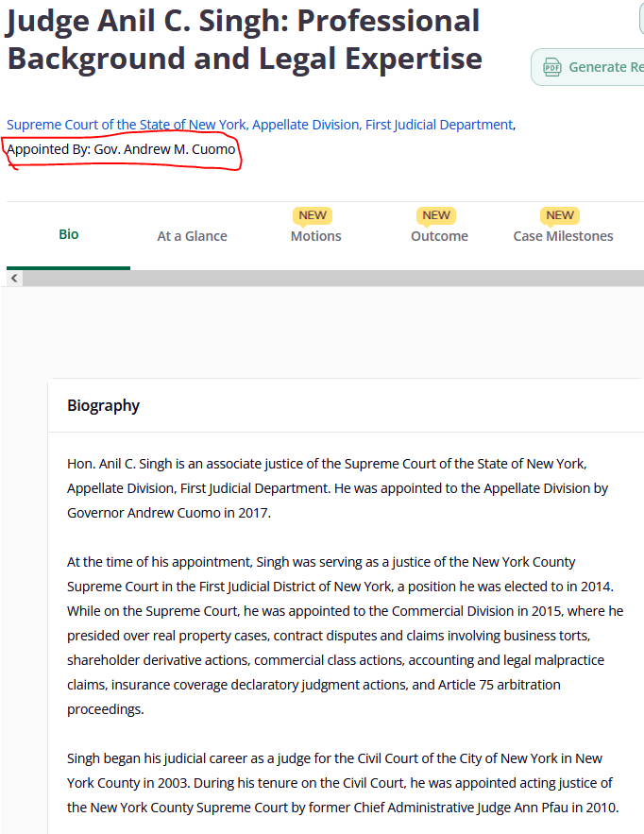The width and height of the screenshot is (644, 834).
Task: Click the line 'claims, insurance coverage declaratory judgment actions'
Action: 314,685
